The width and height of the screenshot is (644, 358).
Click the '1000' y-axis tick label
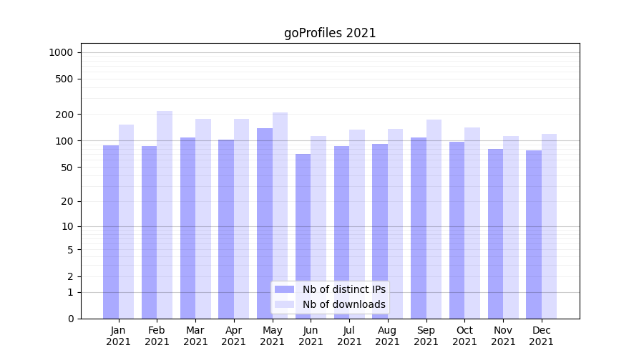61,52
